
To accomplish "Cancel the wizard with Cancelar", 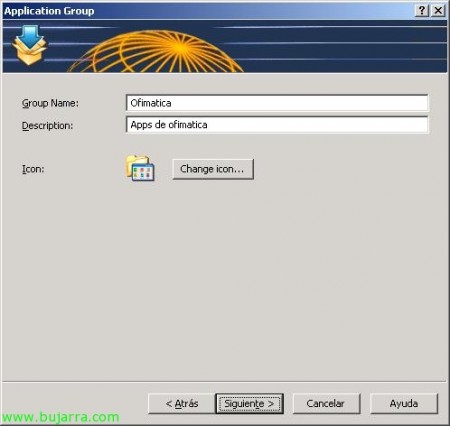I will click(326, 404).
